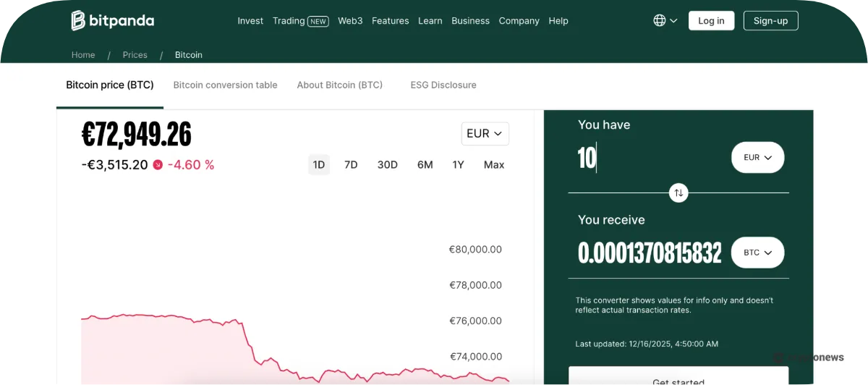Screen dimensions: 868x385
Task: Open the Web3 menu
Action: coord(350,21)
